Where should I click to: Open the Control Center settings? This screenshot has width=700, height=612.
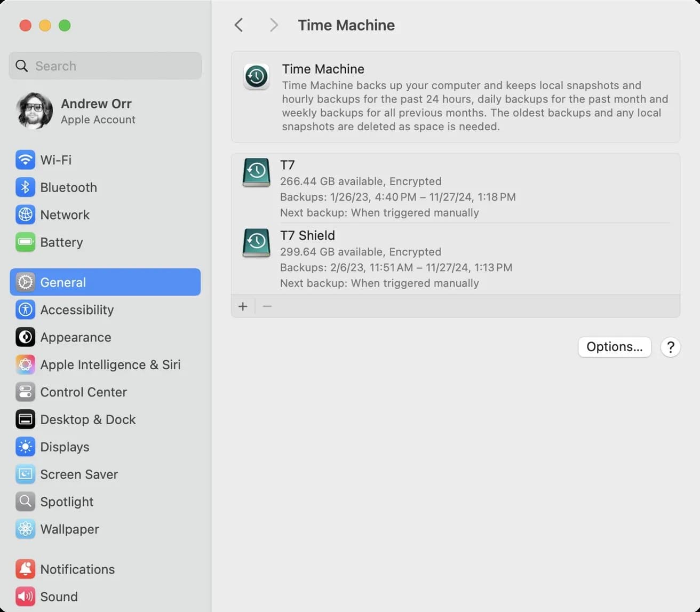click(105, 392)
